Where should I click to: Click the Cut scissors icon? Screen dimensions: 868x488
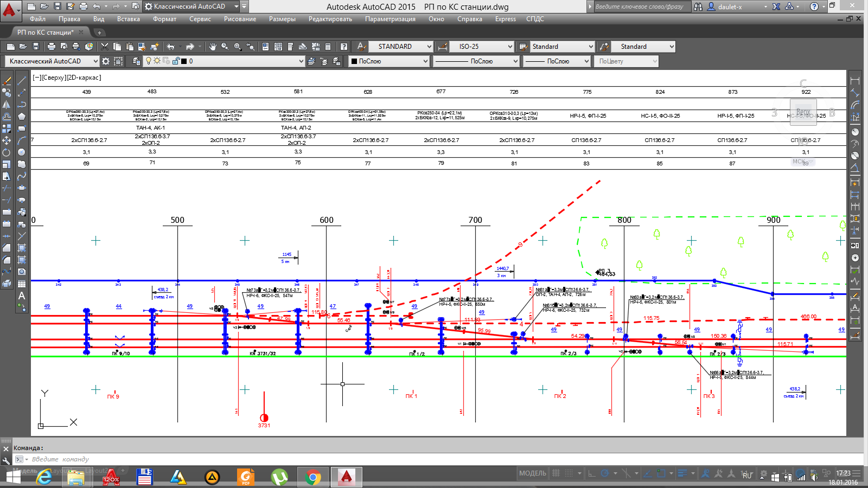tap(105, 47)
